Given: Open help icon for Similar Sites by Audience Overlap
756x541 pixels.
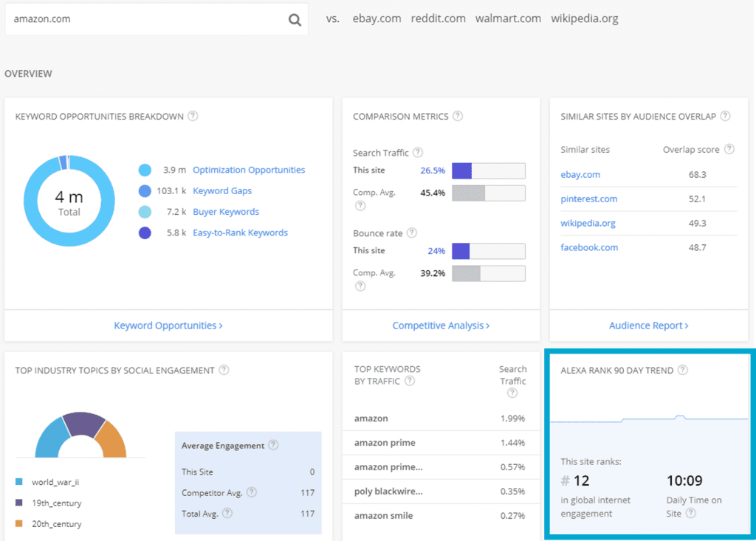Looking at the screenshot, I should pos(725,116).
